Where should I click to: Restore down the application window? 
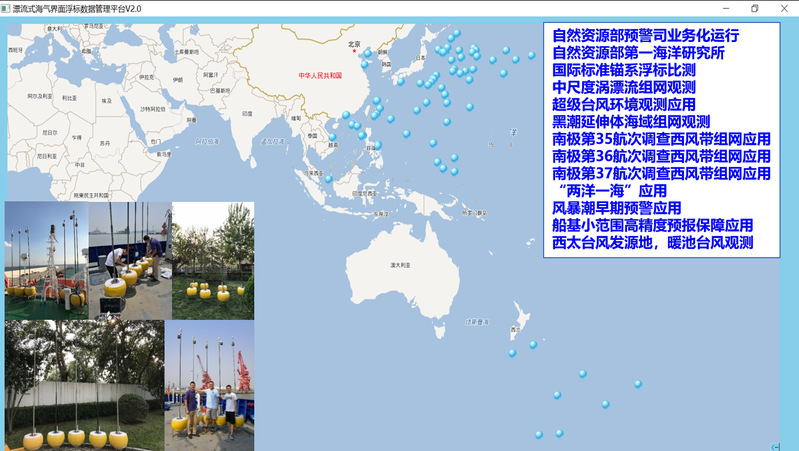(x=754, y=8)
